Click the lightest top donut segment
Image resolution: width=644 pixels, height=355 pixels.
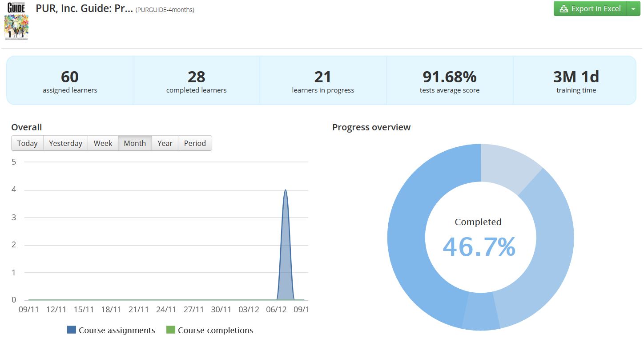[x=507, y=165]
